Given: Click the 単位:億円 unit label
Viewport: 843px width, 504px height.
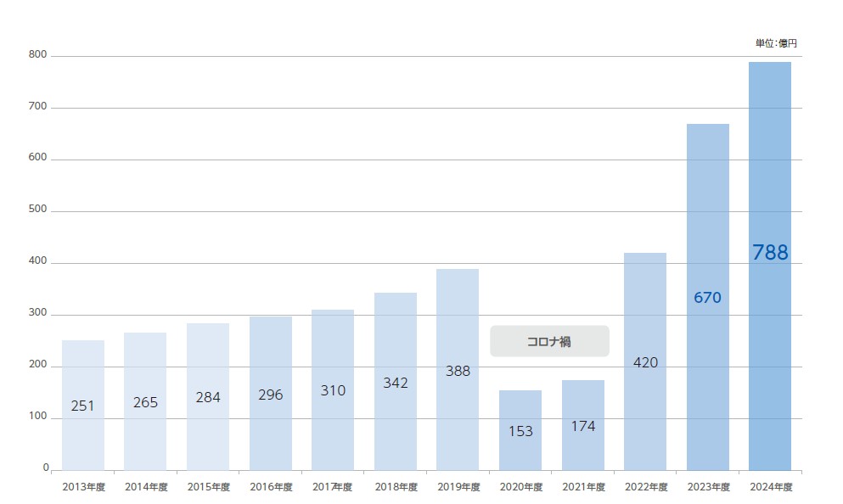Looking at the screenshot, I should [776, 42].
